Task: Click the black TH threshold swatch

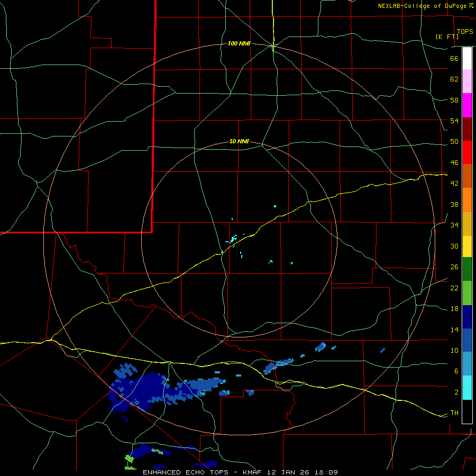Action: pos(467,411)
